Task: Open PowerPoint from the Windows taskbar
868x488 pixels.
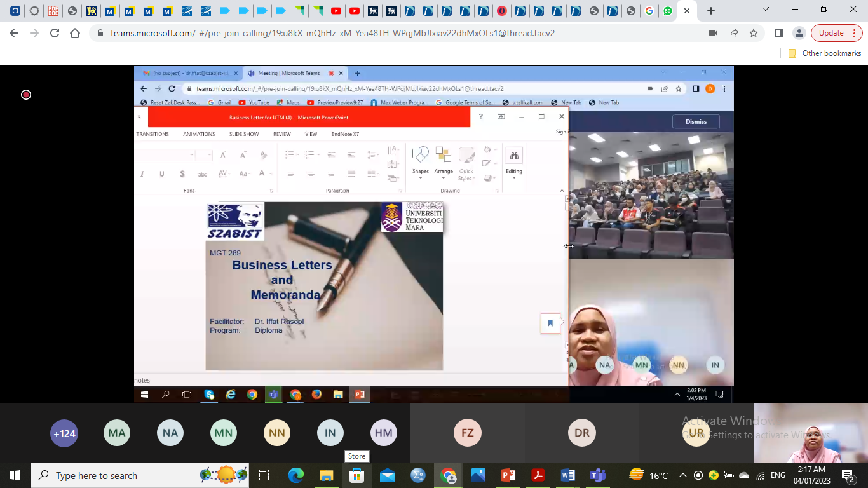Action: coord(508,475)
